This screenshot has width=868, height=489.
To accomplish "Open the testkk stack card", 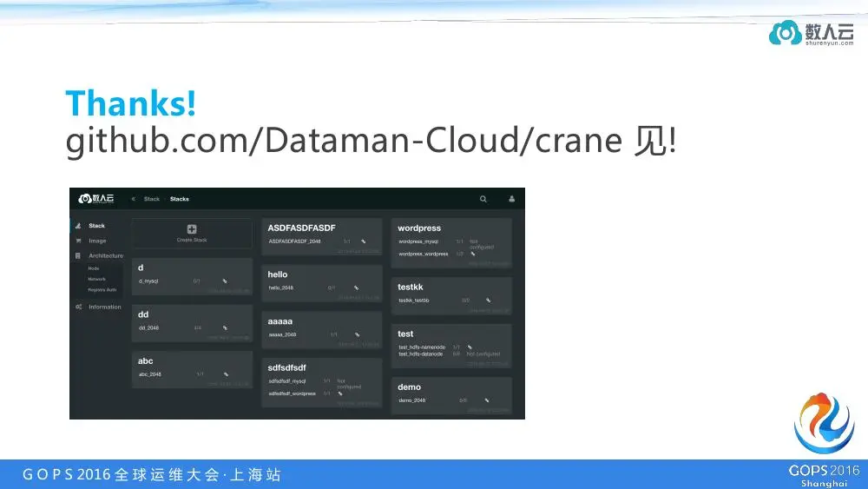I will [x=451, y=295].
